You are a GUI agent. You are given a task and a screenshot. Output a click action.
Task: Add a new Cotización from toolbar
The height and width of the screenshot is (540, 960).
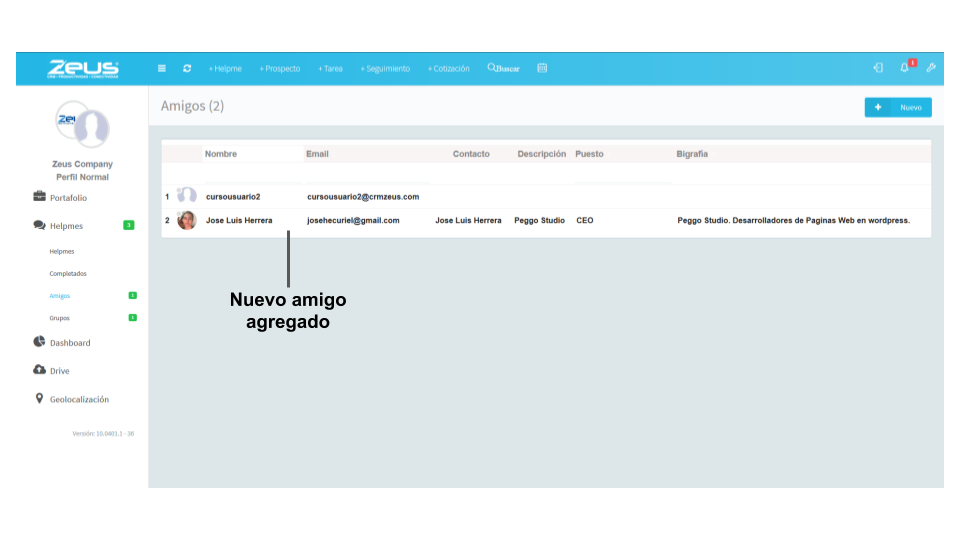coord(449,69)
